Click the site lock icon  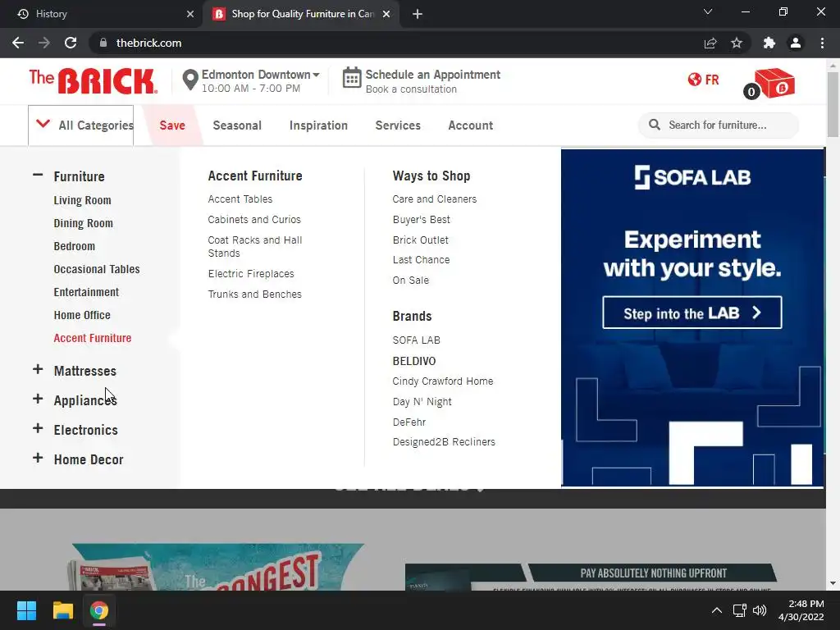103,43
